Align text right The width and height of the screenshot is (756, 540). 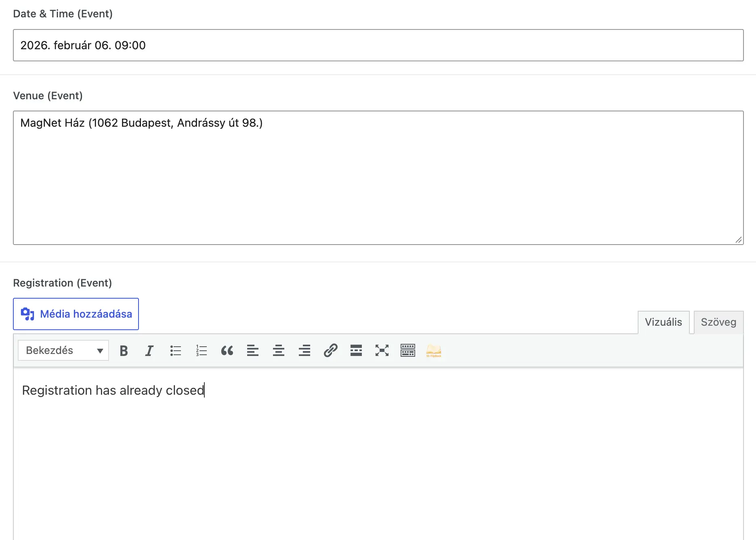(304, 350)
